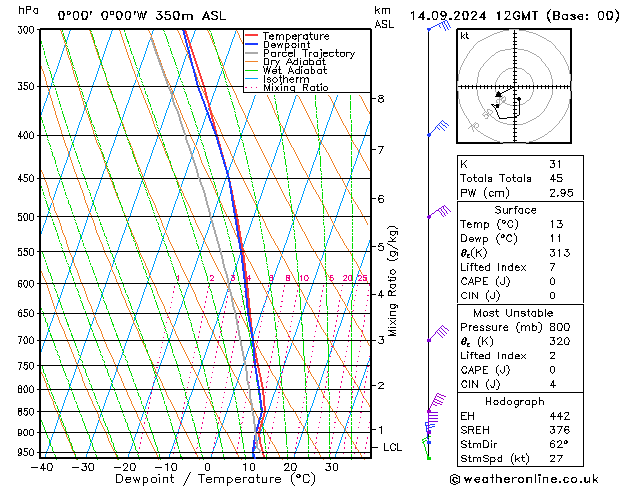629x486 pixels.
Task: Select the Dry Adiabat legend label
Action: coord(294,62)
